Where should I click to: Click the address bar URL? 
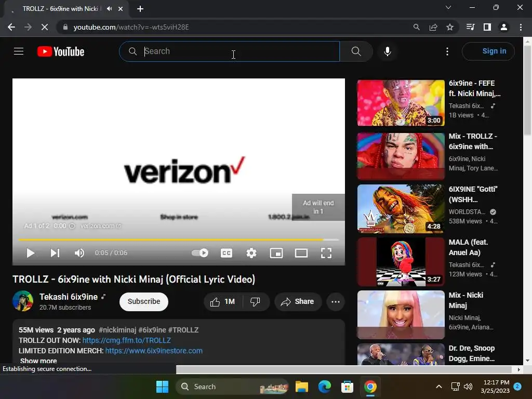pos(131,27)
